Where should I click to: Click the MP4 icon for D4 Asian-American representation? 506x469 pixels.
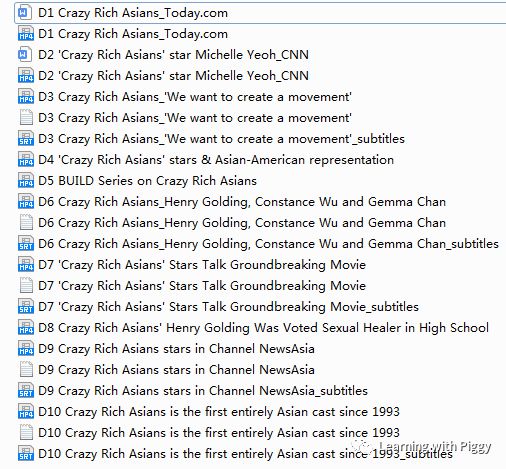(26, 160)
